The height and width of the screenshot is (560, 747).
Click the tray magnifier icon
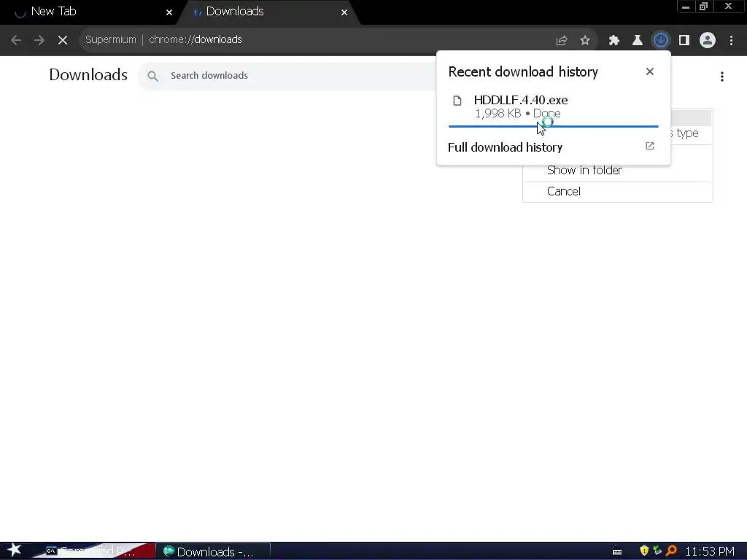point(671,551)
